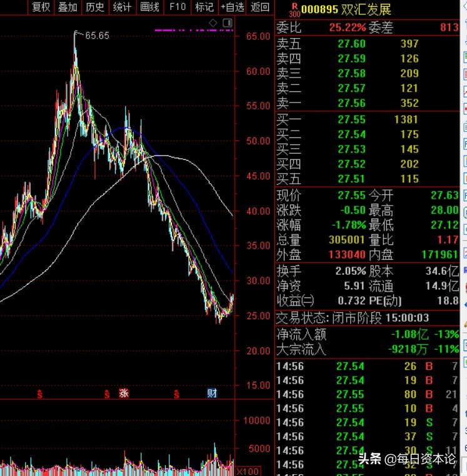Select the 卖三 27.58 ask row
This screenshot has height=476, width=467.
pos(367,74)
